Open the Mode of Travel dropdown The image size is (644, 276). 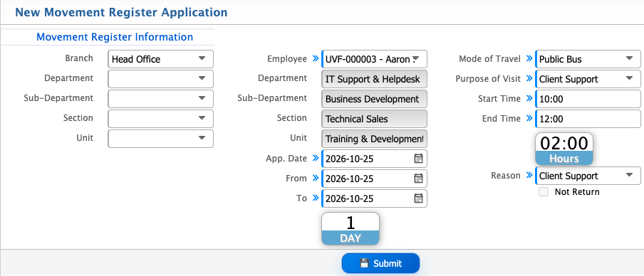tap(588, 59)
